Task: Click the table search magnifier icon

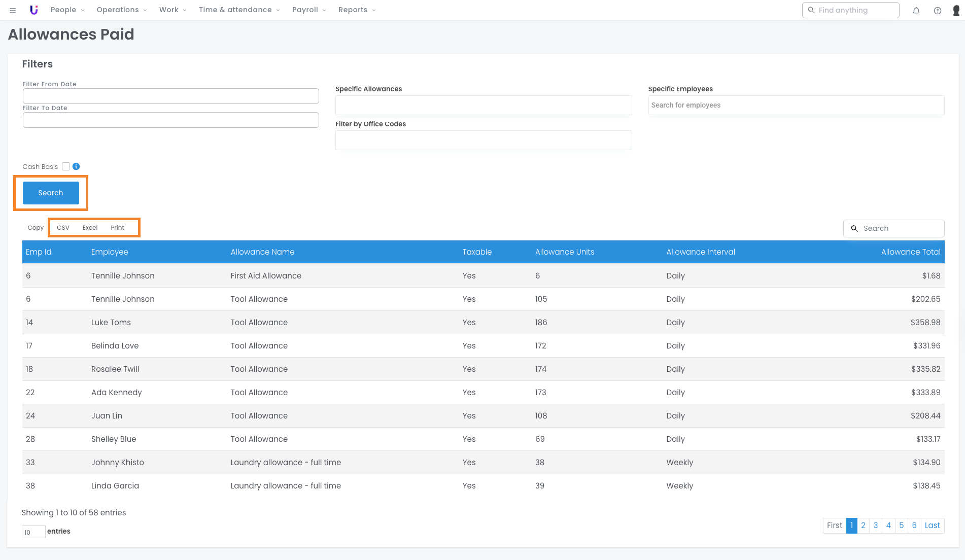Action: [854, 229]
